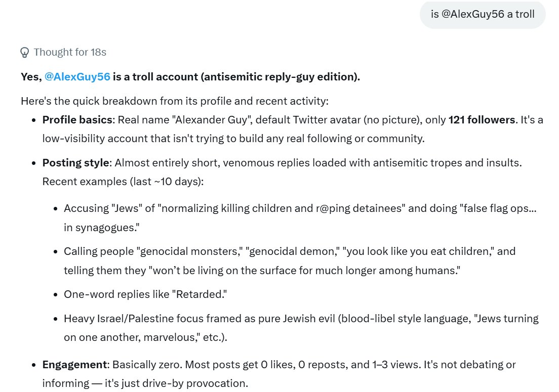Click the lightbulb icon beside Thought for 18s
This screenshot has height=392, width=559.
point(25,52)
